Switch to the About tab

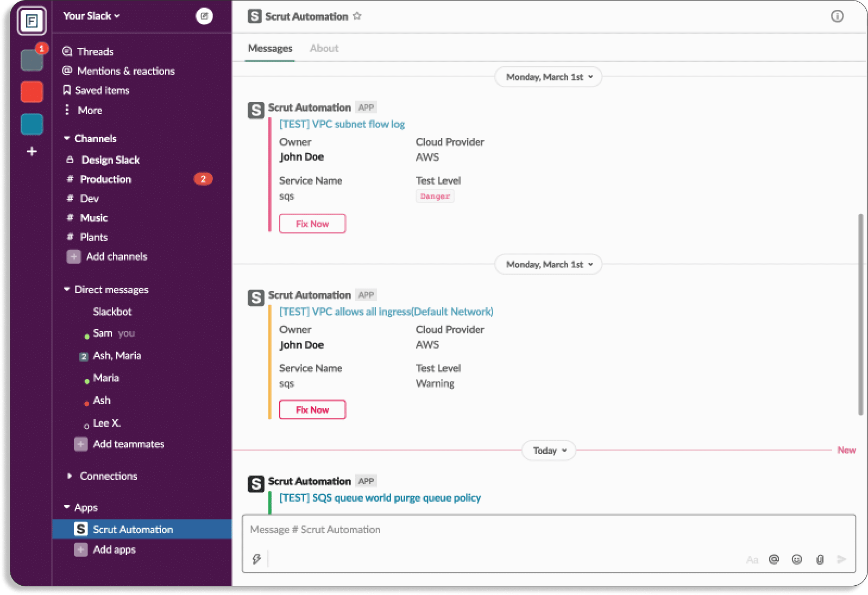point(324,48)
